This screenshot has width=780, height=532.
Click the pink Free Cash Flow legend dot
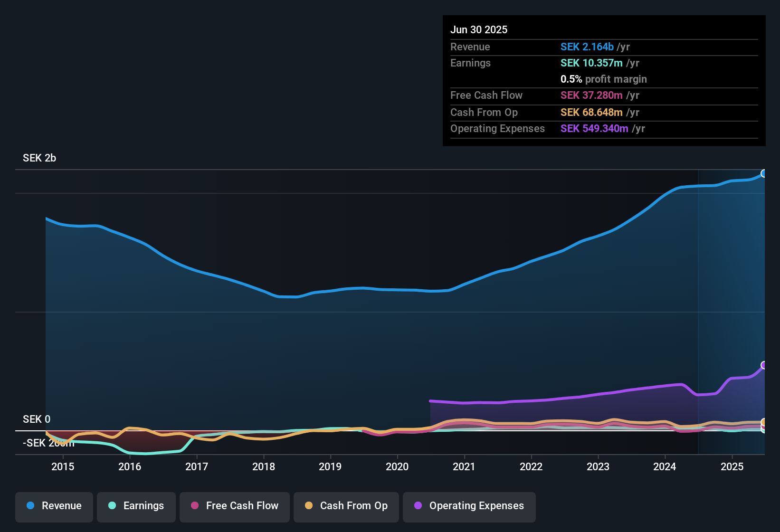click(x=195, y=506)
